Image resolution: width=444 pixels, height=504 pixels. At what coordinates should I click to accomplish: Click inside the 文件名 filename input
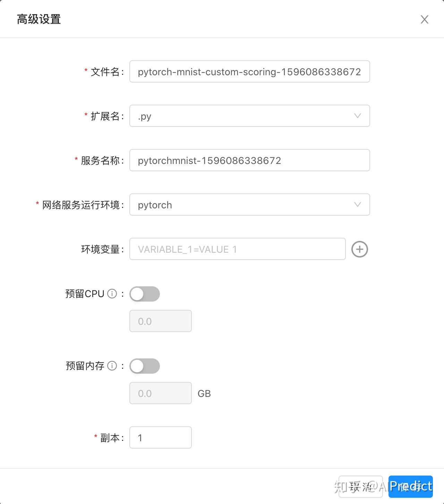(x=249, y=72)
